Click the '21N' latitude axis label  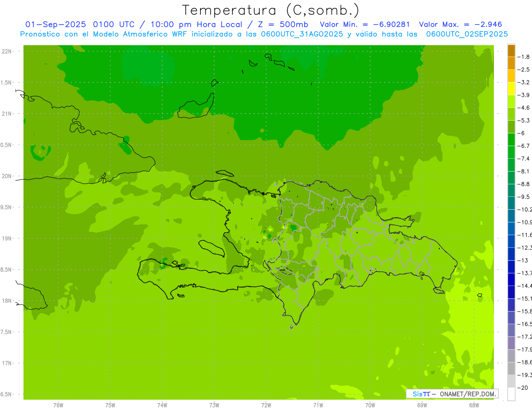click(6, 114)
